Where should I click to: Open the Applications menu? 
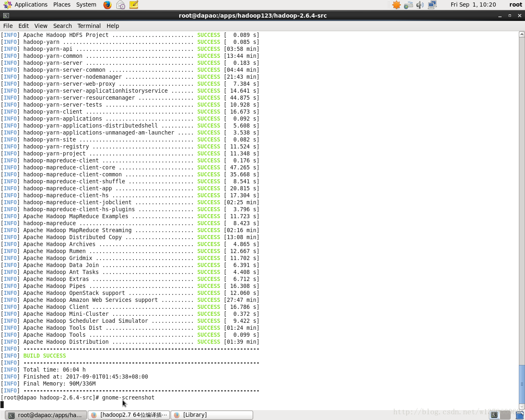[31, 5]
